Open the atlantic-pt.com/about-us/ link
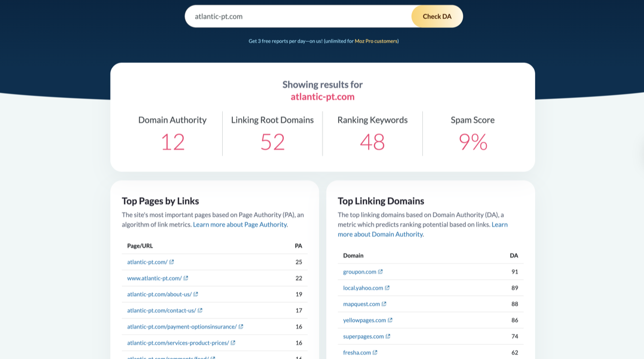This screenshot has height=359, width=644. (x=159, y=294)
